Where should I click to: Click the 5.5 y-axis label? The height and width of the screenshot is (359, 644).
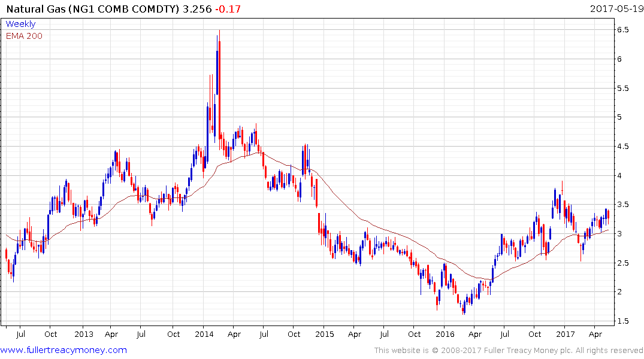(x=622, y=88)
